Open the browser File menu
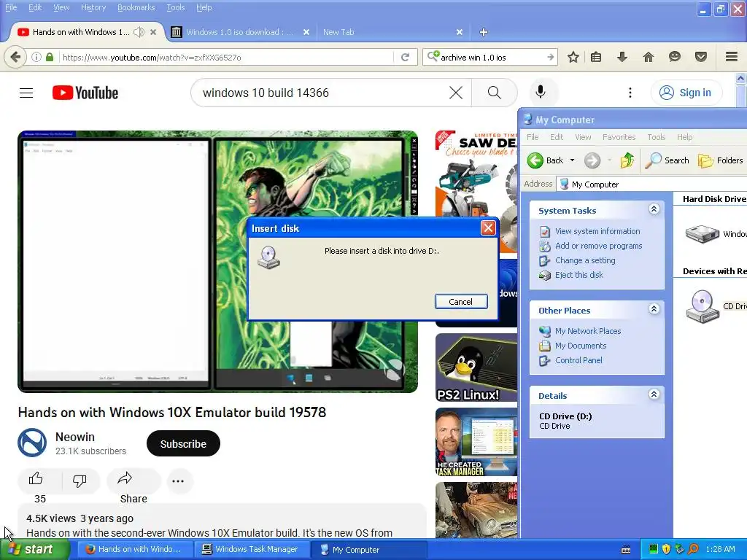This screenshot has width=747, height=560. 11,7
